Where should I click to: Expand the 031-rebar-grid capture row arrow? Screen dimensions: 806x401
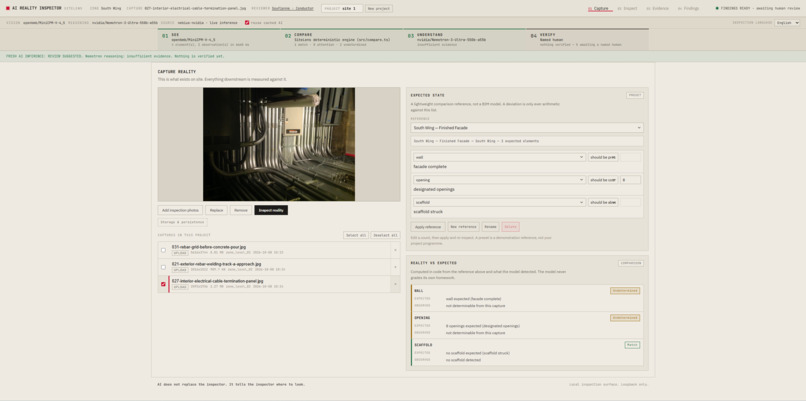pyautogui.click(x=395, y=250)
